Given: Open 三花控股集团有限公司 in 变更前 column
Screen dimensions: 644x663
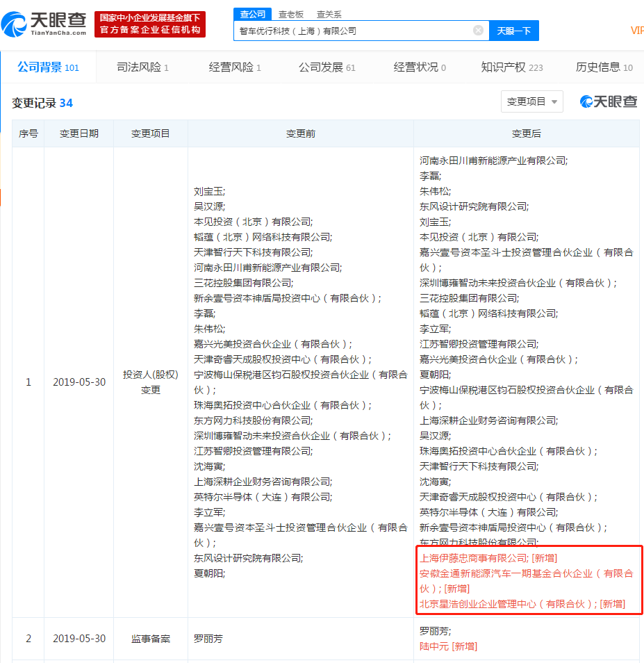Looking at the screenshot, I should (243, 283).
